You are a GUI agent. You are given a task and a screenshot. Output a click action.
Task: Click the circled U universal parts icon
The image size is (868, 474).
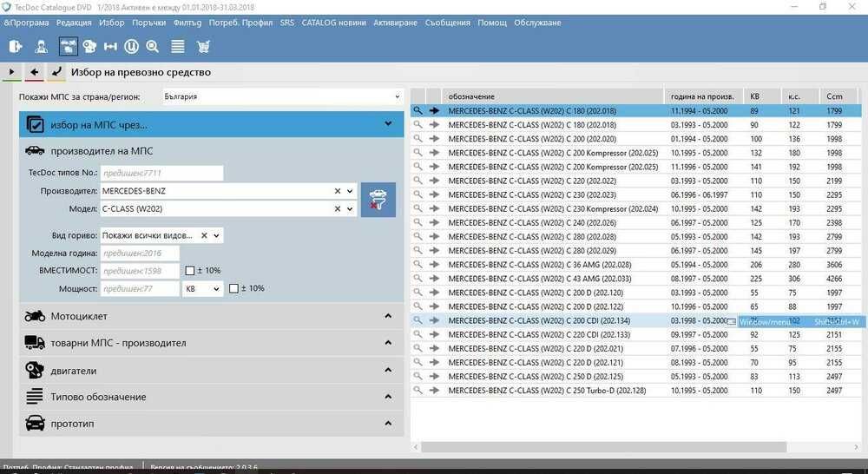(x=131, y=47)
